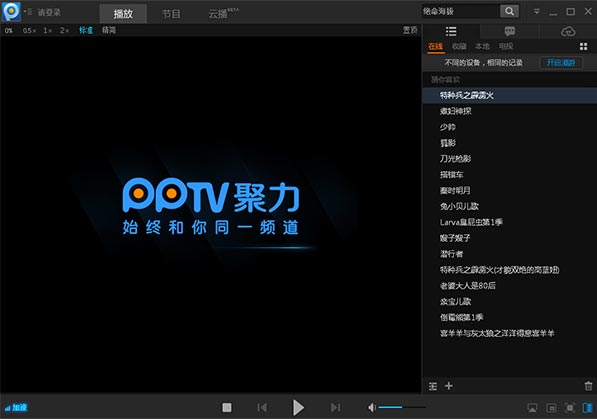Skip to next track button
The image size is (597, 419).
(x=335, y=408)
